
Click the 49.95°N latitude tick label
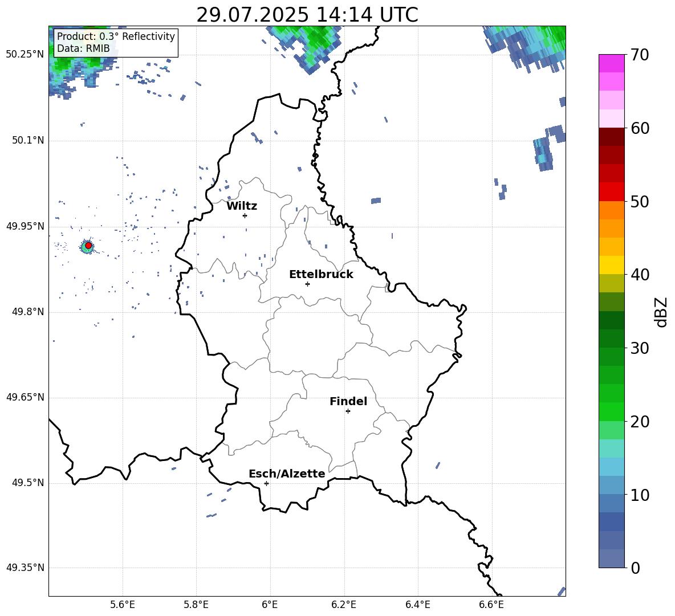[x=25, y=226]
